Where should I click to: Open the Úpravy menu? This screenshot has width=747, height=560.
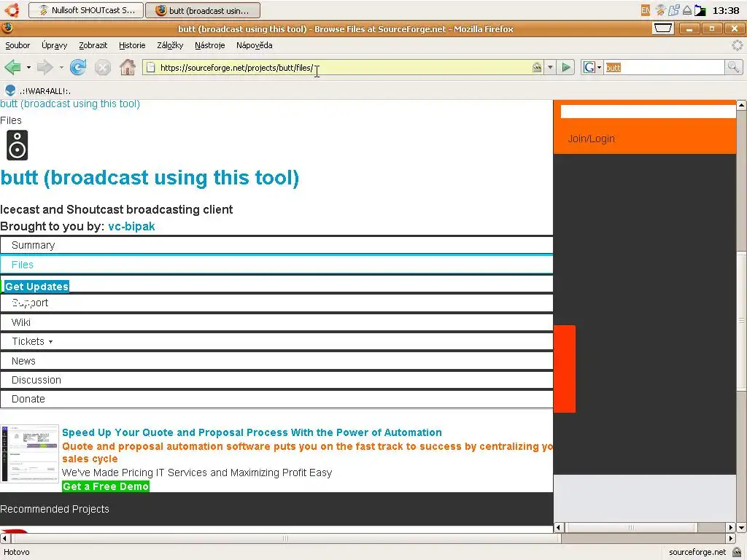54,45
